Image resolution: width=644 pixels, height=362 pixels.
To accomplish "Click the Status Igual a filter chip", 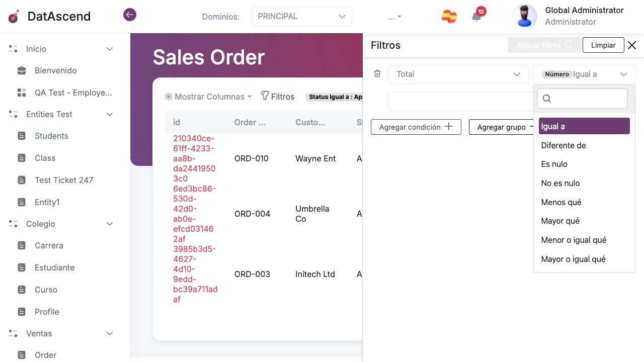I will (x=334, y=97).
